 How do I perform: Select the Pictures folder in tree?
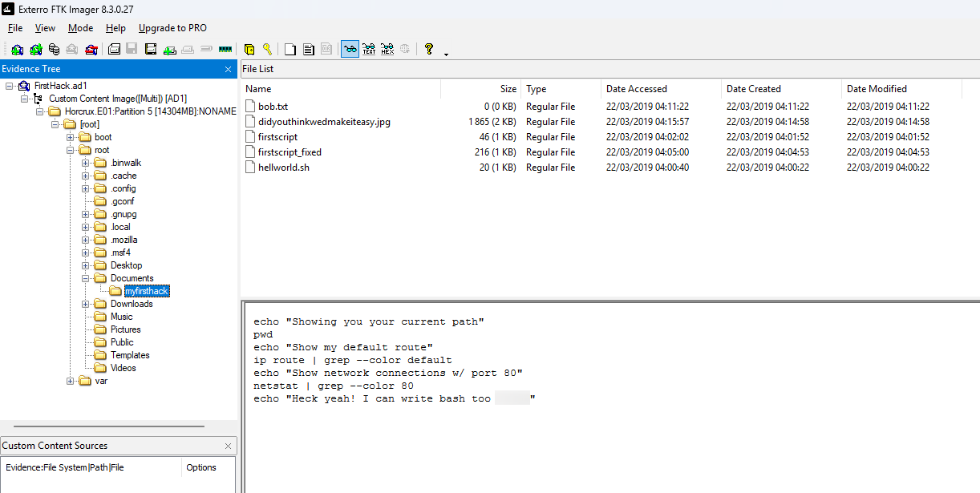(125, 329)
